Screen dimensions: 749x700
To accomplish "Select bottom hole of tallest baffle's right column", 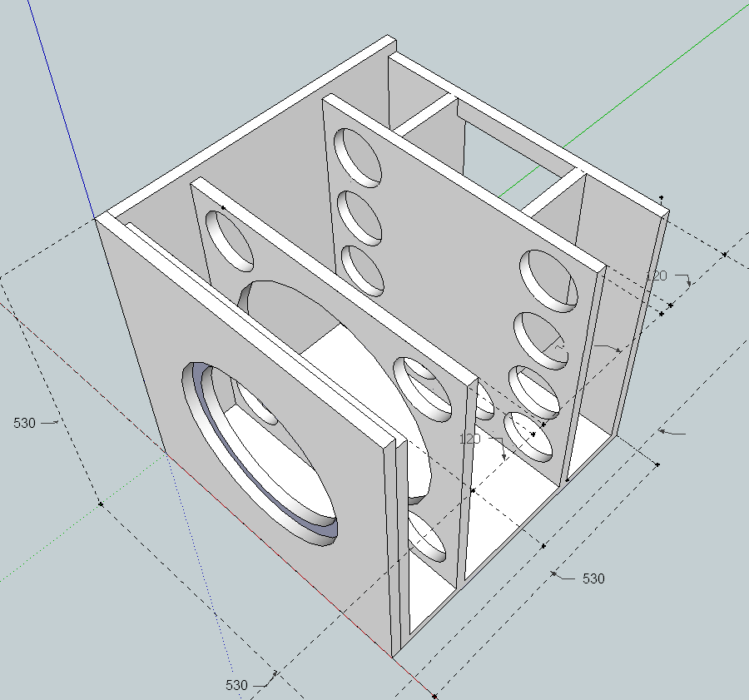I will (530, 436).
